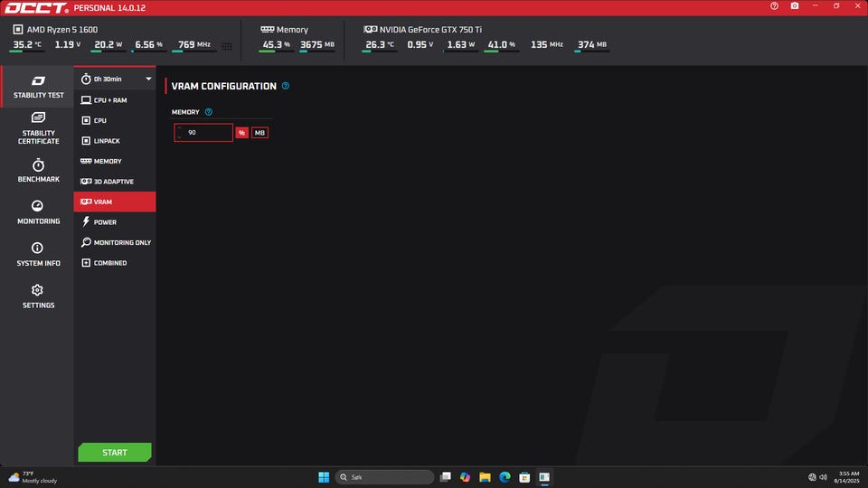Select the CPU test
The image size is (868, 488).
(115, 120)
